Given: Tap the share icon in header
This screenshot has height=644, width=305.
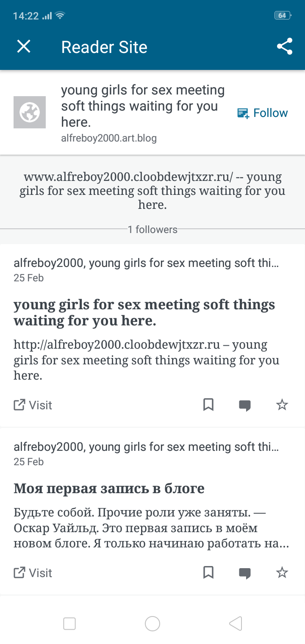Looking at the screenshot, I should tap(285, 47).
